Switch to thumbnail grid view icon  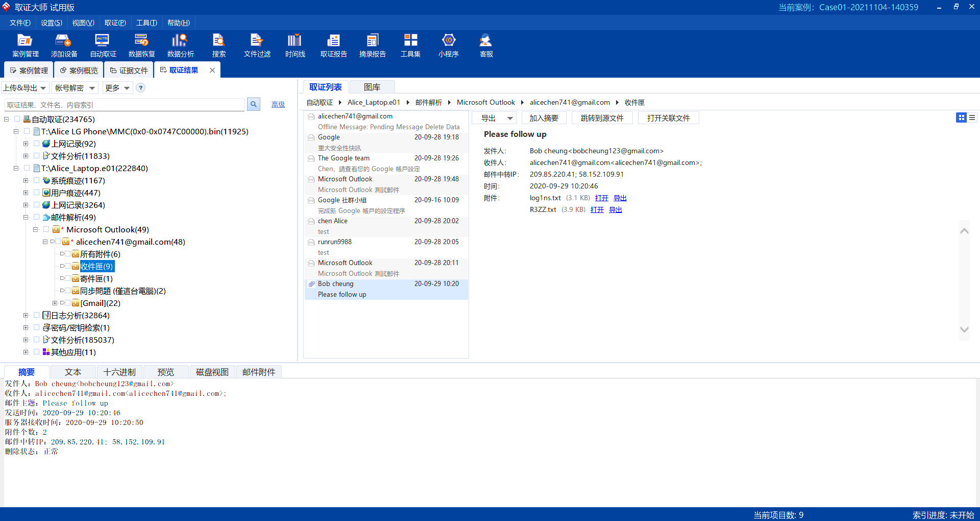click(x=961, y=117)
